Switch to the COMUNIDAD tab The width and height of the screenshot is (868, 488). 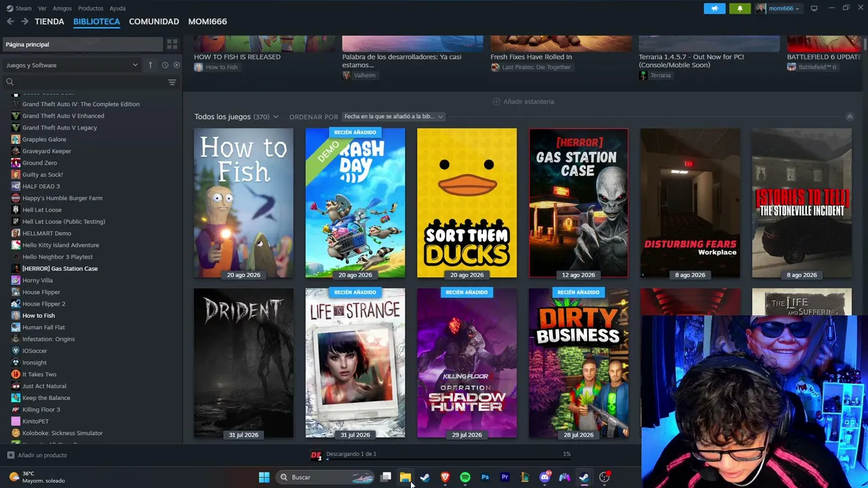point(154,22)
